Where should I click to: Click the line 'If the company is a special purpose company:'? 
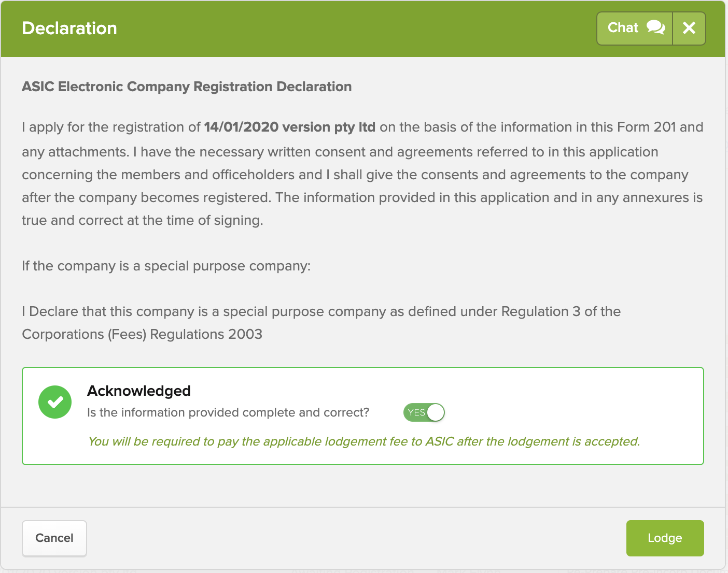[x=166, y=266]
